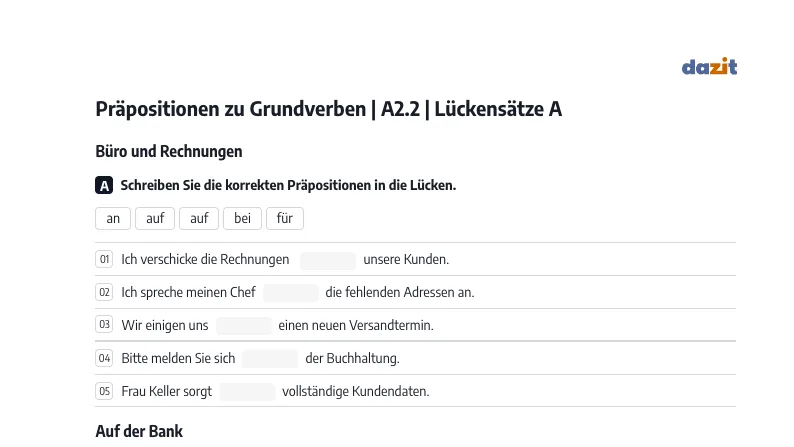This screenshot has width=794, height=447.
Task: Pick the second 'auf' word chip
Action: point(199,218)
